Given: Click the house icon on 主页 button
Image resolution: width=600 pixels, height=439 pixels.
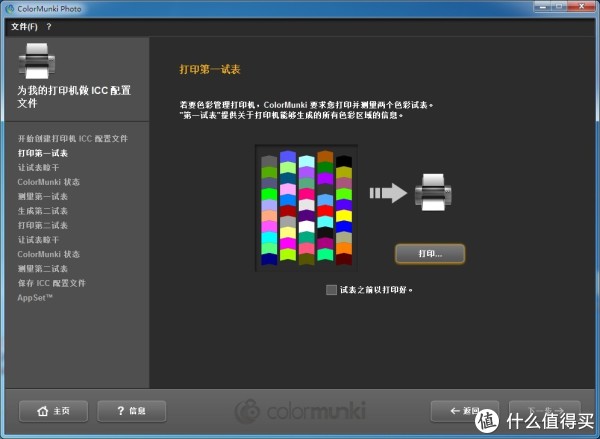Looking at the screenshot, I should click(x=42, y=411).
